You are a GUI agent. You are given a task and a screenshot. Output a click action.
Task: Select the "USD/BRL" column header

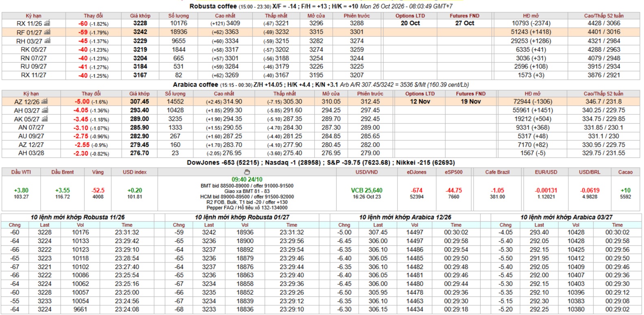[x=590, y=172]
